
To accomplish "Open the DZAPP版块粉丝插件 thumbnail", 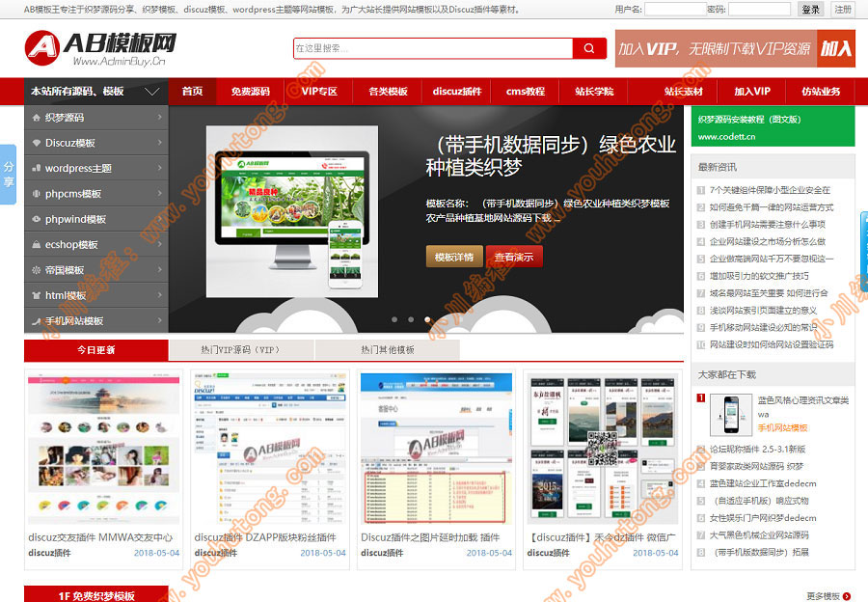I will point(270,450).
